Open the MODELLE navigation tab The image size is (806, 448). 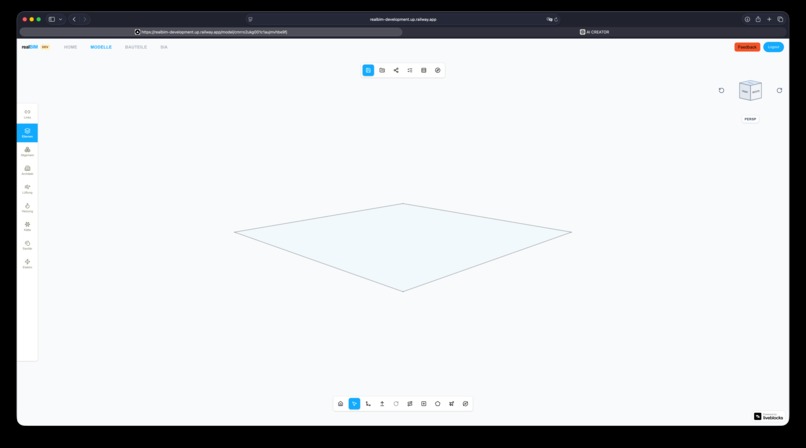[101, 47]
